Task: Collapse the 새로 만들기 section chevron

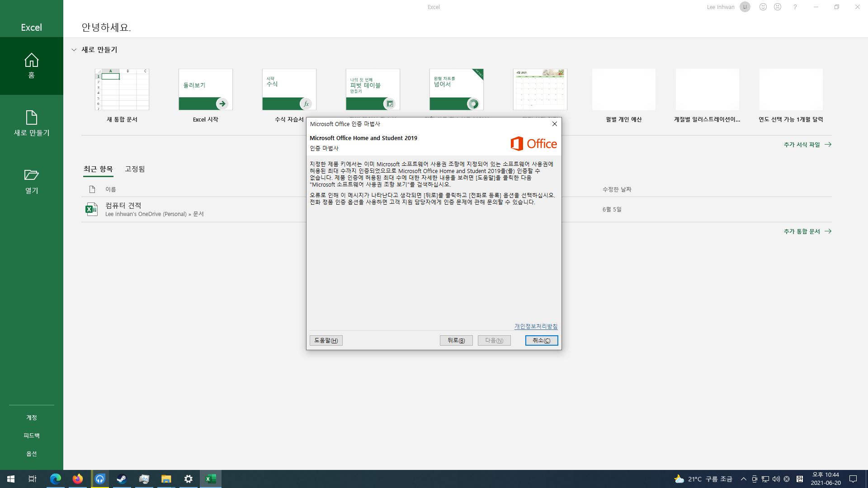Action: pyautogui.click(x=74, y=50)
